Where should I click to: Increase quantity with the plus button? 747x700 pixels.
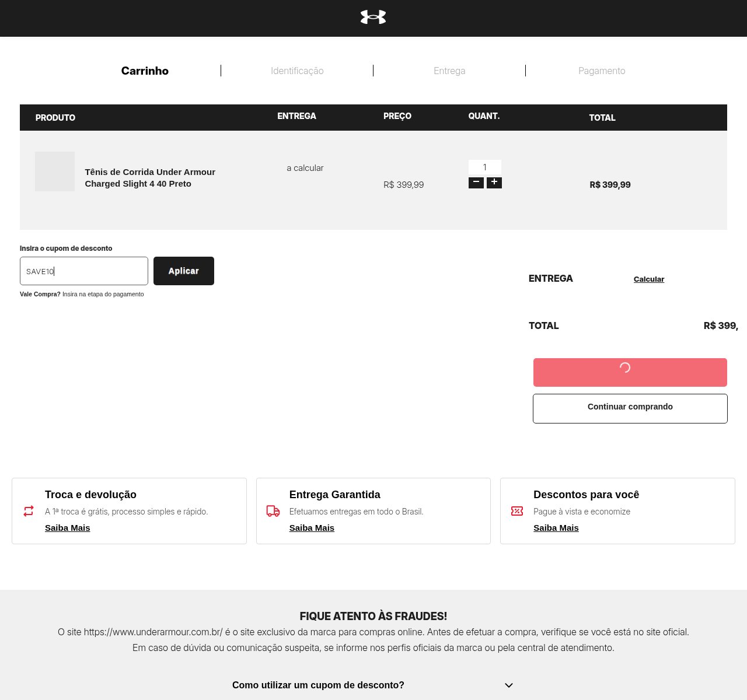pos(494,183)
